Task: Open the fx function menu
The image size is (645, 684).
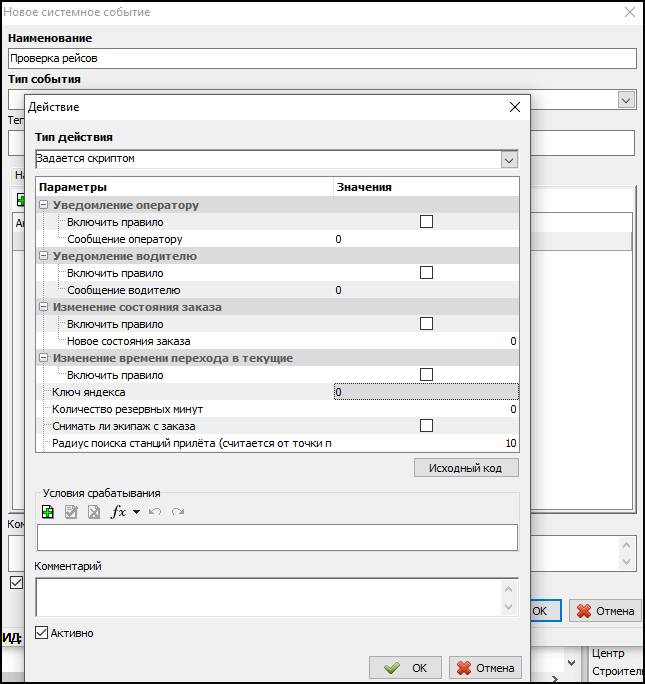Action: (124, 512)
